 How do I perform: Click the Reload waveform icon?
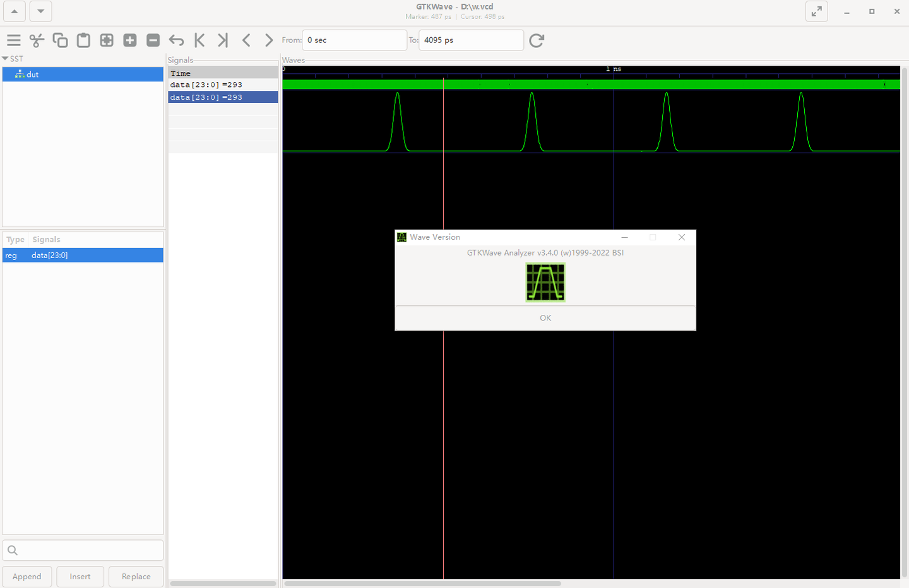(537, 40)
